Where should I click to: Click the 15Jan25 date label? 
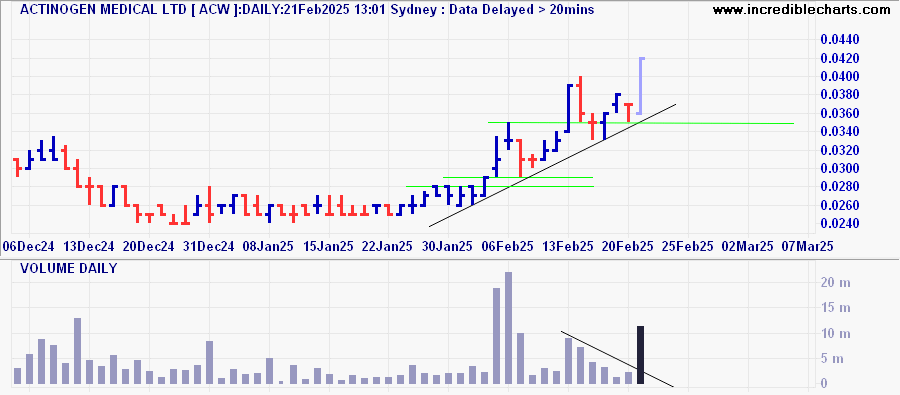point(328,246)
